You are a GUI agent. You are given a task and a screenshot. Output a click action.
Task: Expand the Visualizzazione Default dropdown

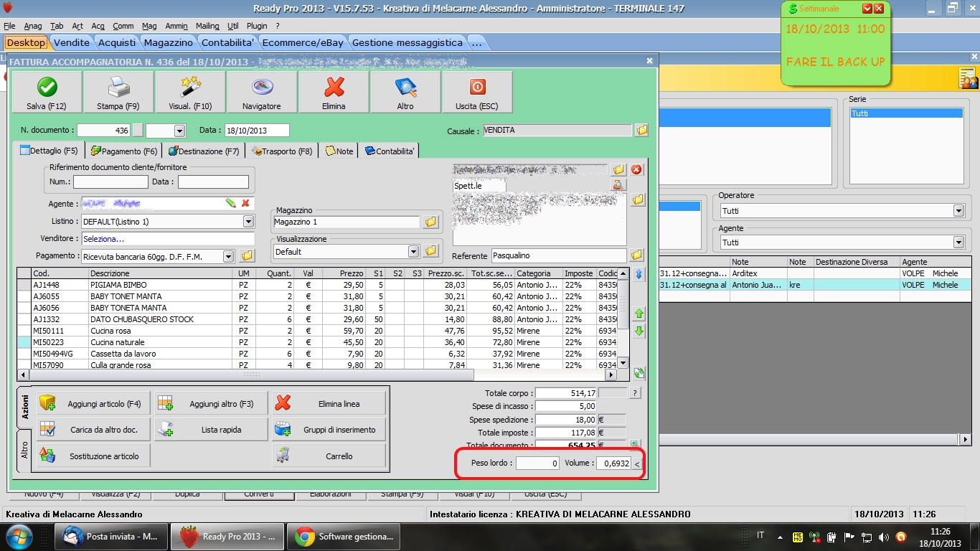(413, 252)
